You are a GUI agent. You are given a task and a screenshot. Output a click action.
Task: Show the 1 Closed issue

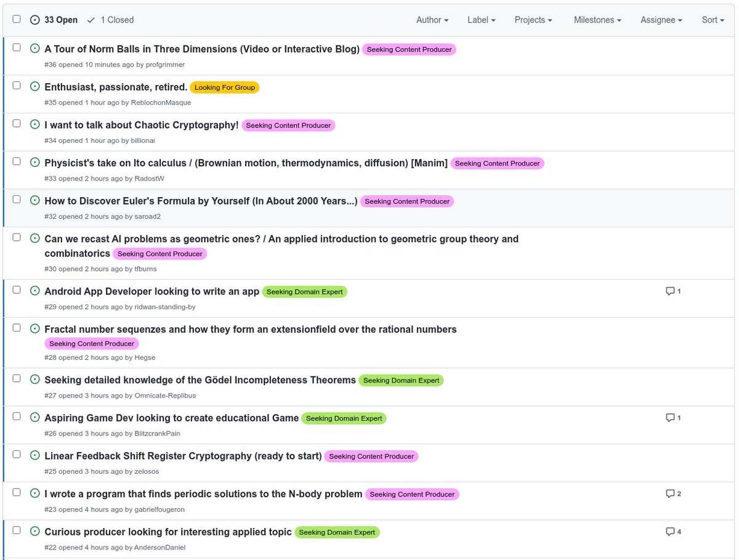110,20
